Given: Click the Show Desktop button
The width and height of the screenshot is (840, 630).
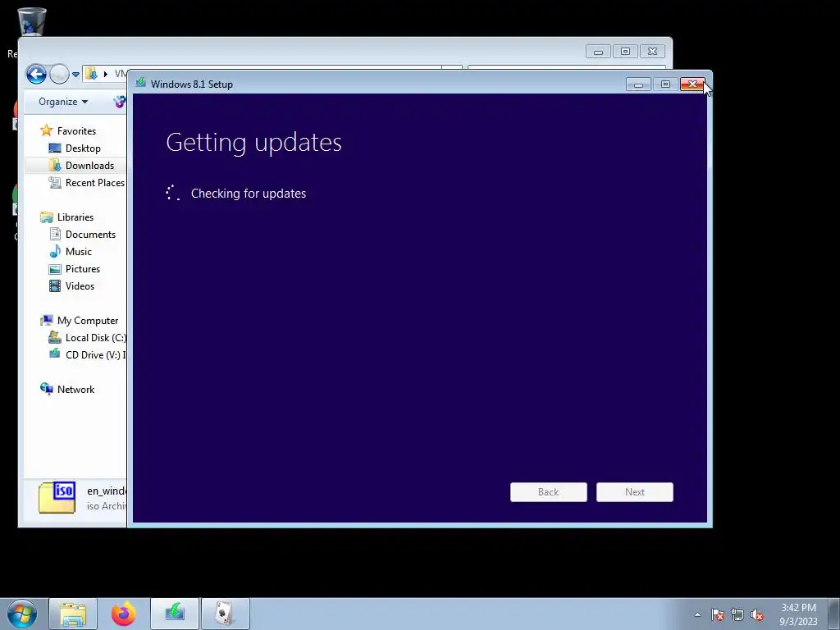Looking at the screenshot, I should (x=834, y=614).
